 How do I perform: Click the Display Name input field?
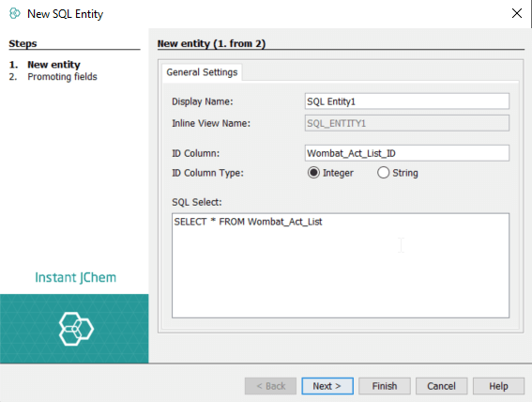click(x=407, y=101)
